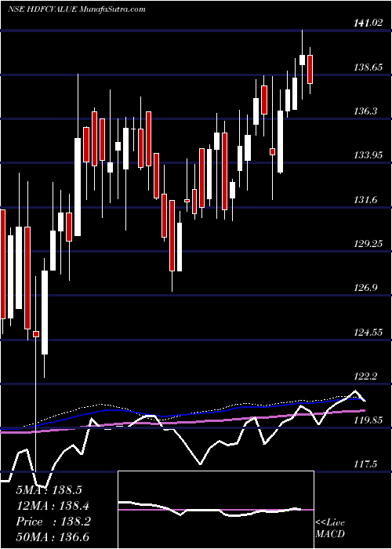Click the 12MA : 138.4 readout
Viewport: 392px width, 549px height.
pyautogui.click(x=53, y=506)
